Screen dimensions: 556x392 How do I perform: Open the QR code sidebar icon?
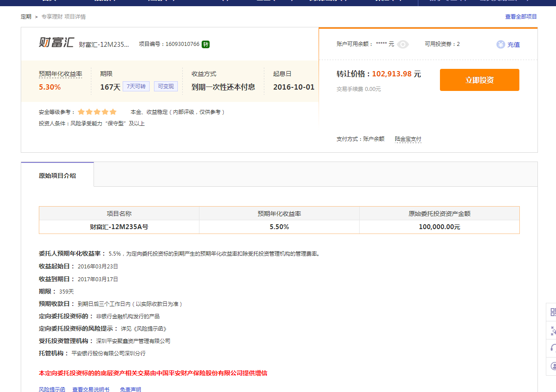tap(553, 313)
